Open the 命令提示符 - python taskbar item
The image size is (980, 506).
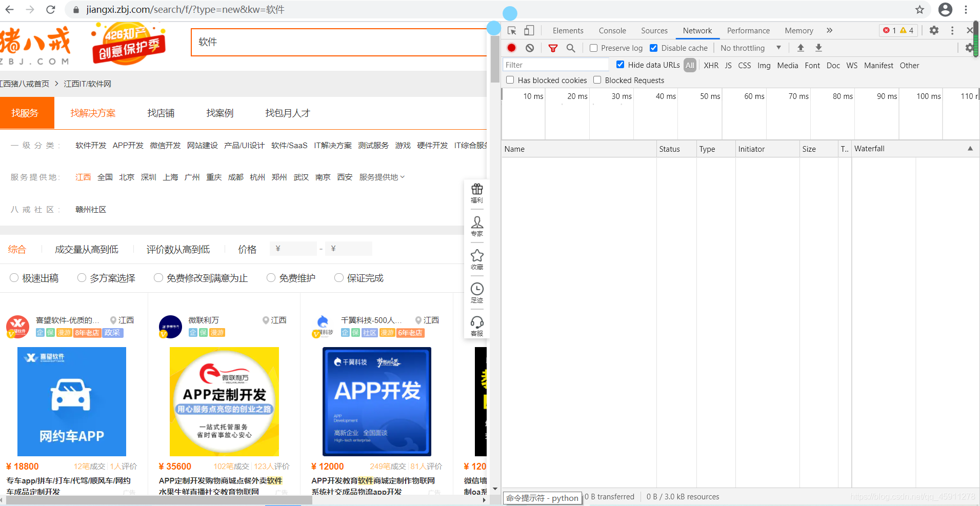(x=542, y=498)
